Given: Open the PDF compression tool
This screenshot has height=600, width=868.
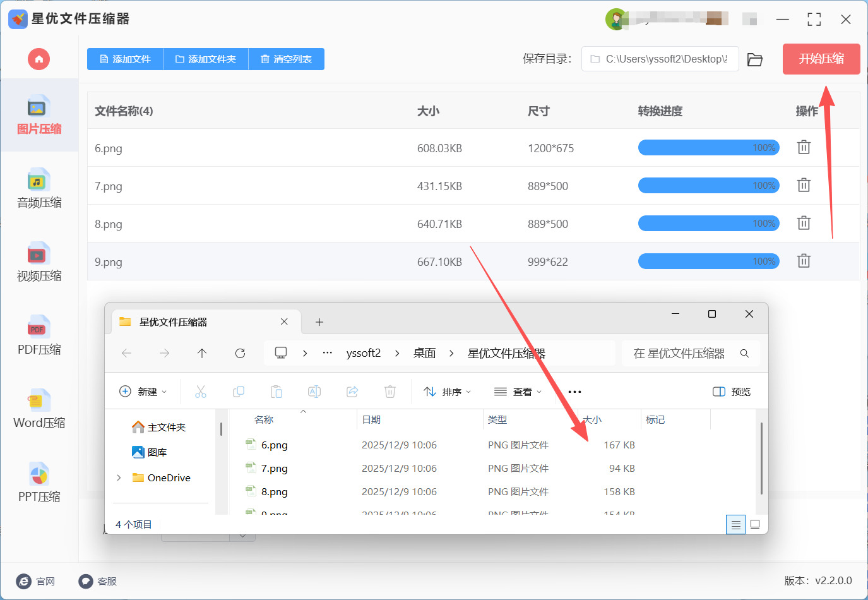Looking at the screenshot, I should (39, 335).
